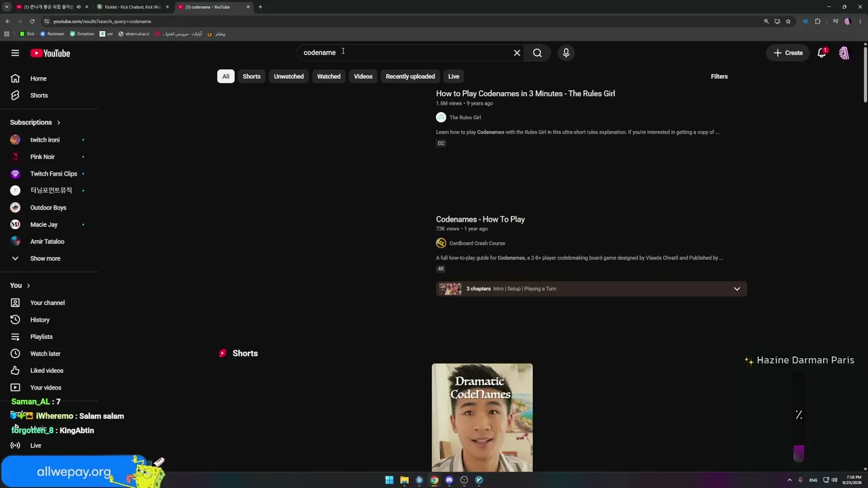Filter results by Watched
The height and width of the screenshot is (488, 868).
(329, 77)
